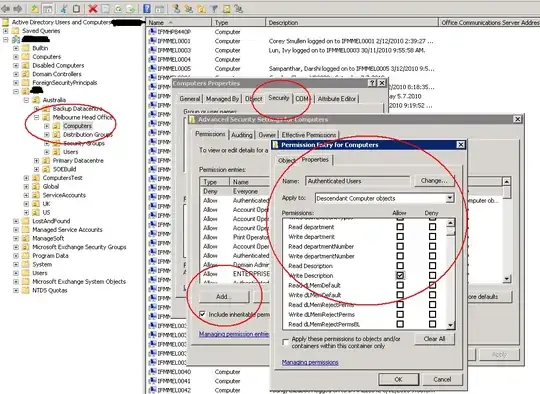
Task: Click scroll-down arrow of permission entries list
Action: point(506,279)
